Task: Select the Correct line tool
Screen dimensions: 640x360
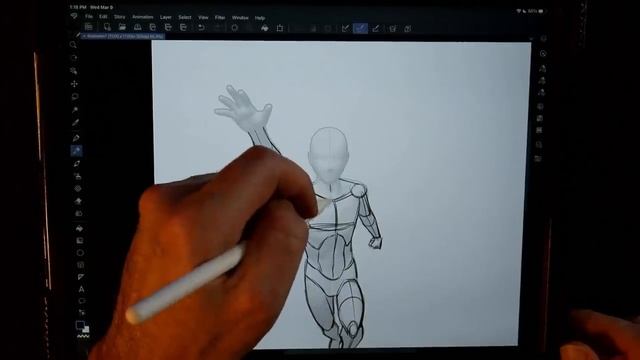Action: point(82,313)
